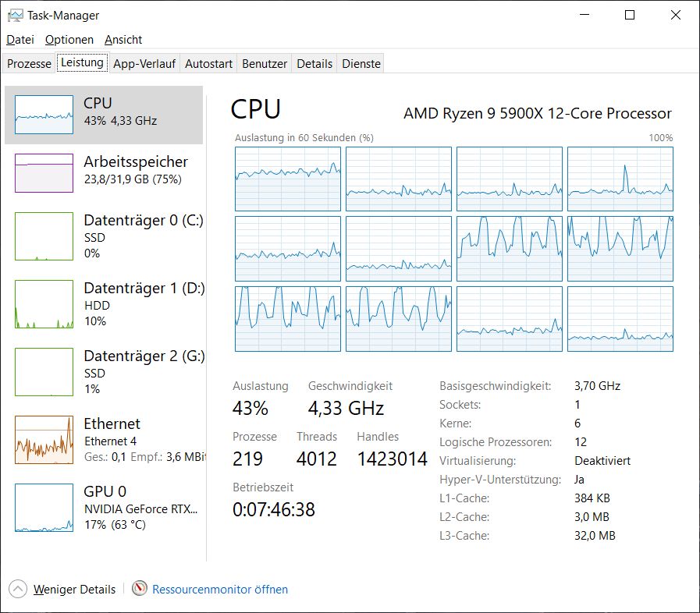Image resolution: width=700 pixels, height=613 pixels.
Task: Go to the Autostart tab
Action: click(x=208, y=64)
